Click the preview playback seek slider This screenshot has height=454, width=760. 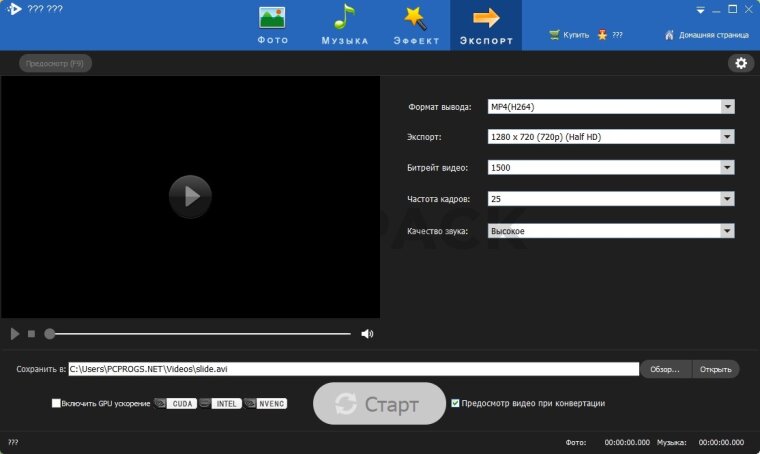click(x=200, y=334)
